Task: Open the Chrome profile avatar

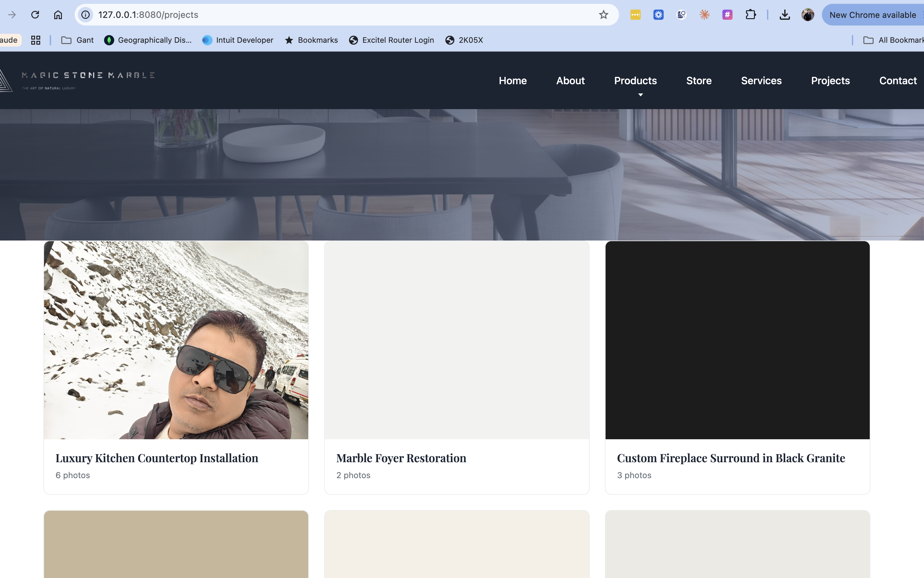Action: tap(808, 15)
